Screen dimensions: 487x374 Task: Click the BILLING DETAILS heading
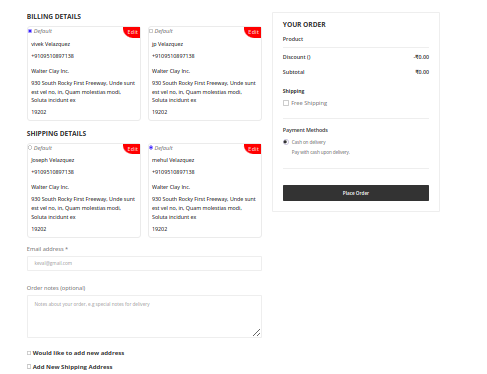54,17
